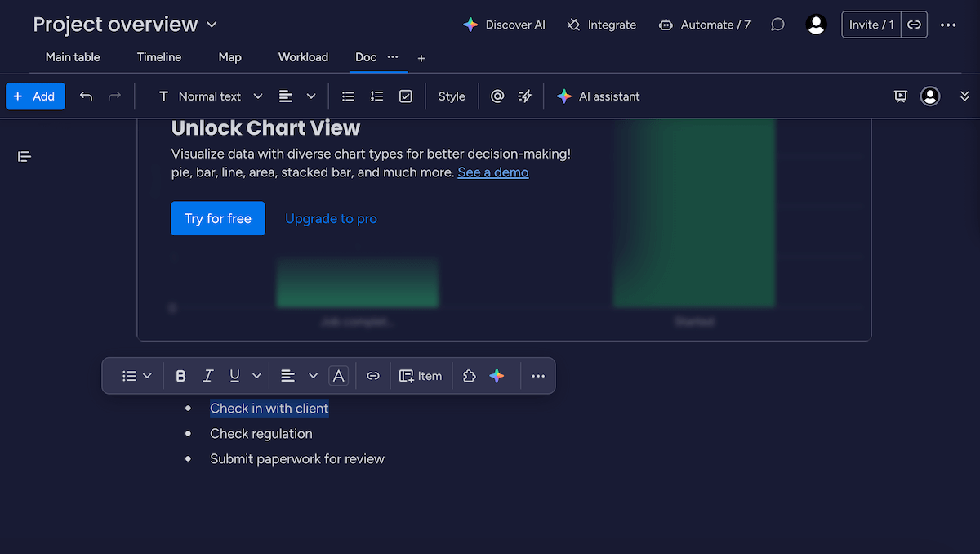Switch to the Timeline tab
980x554 pixels.
(x=158, y=57)
